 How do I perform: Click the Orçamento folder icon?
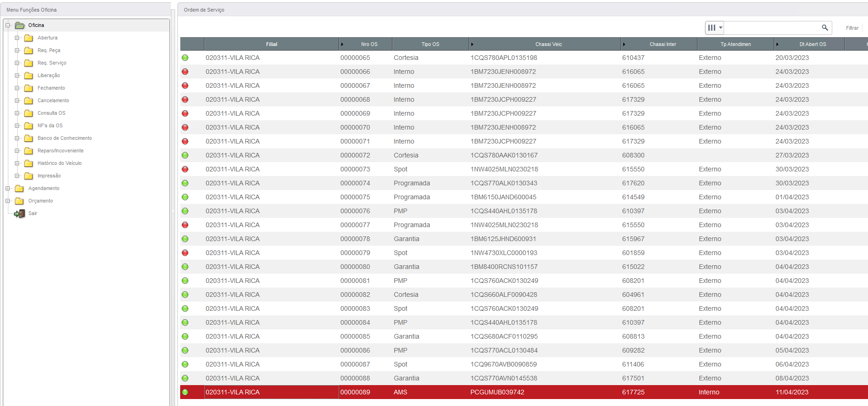(x=19, y=201)
